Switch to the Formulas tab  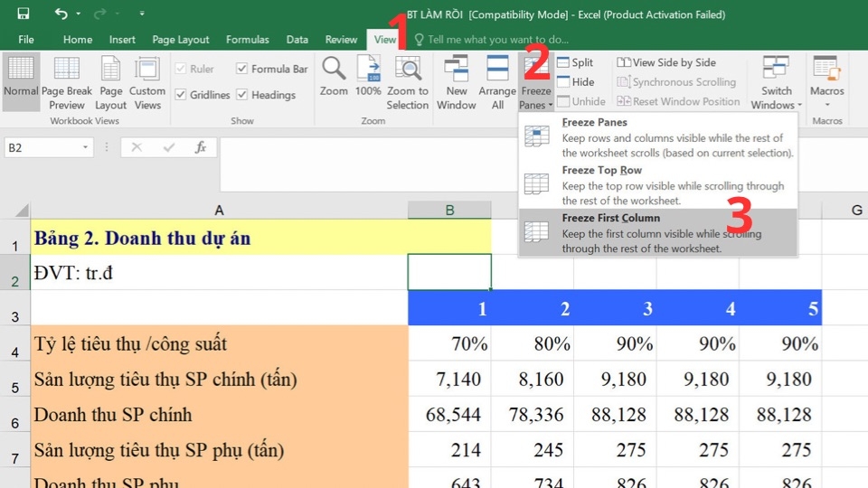248,39
